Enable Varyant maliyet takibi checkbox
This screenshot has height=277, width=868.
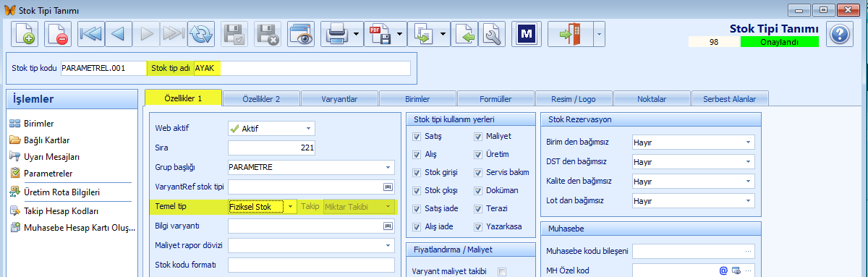click(x=502, y=272)
